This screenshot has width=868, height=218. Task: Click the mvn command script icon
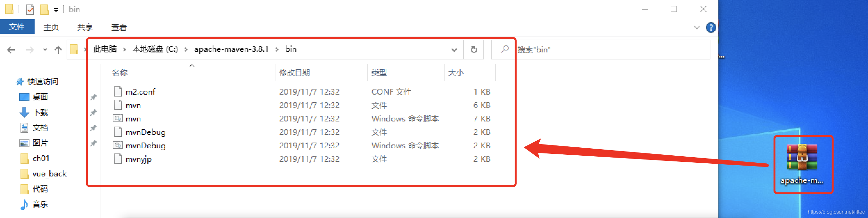[x=118, y=118]
